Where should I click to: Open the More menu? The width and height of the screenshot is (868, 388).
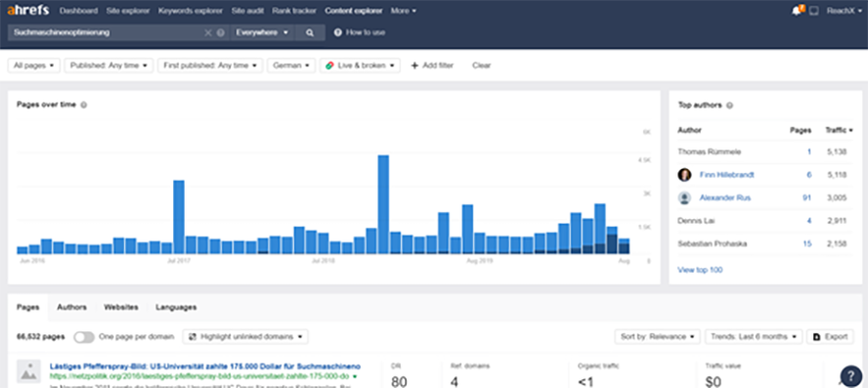click(x=404, y=11)
